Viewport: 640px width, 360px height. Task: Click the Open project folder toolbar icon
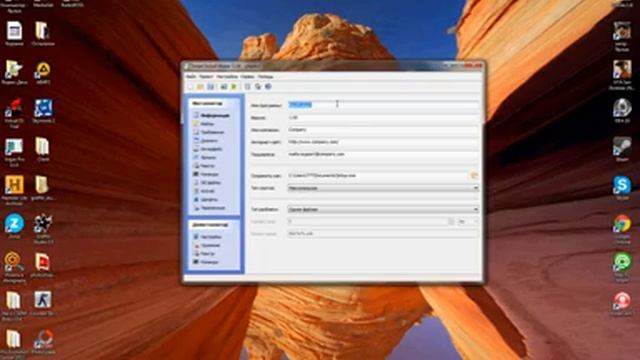(200, 87)
